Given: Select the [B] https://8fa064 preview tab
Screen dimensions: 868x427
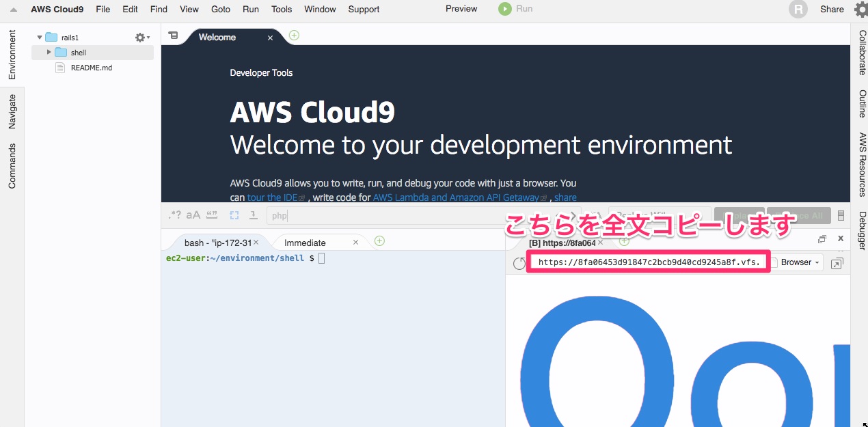Looking at the screenshot, I should coord(562,243).
